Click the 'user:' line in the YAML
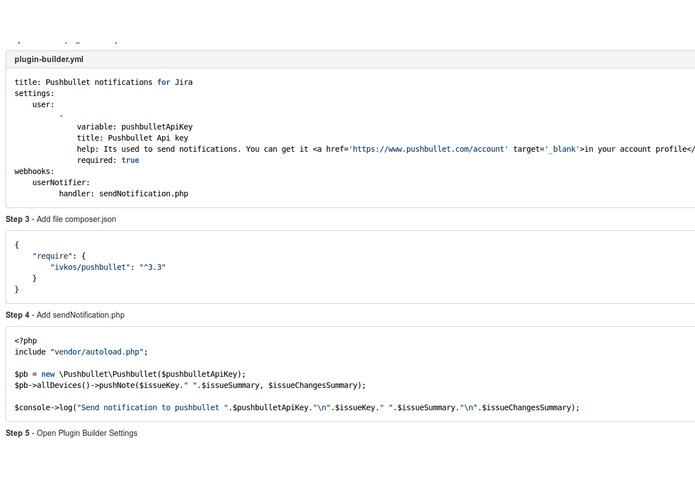Image resolution: width=695 pixels, height=494 pixels. point(43,105)
